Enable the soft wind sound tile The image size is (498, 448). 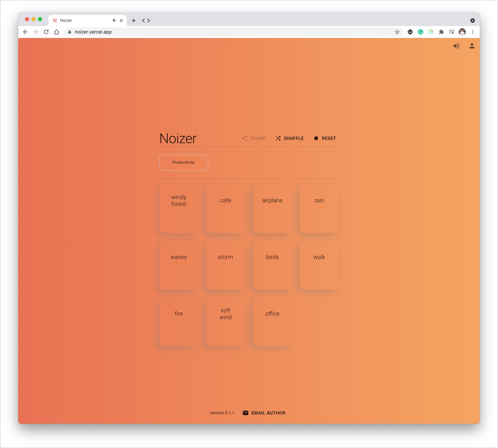click(x=226, y=322)
